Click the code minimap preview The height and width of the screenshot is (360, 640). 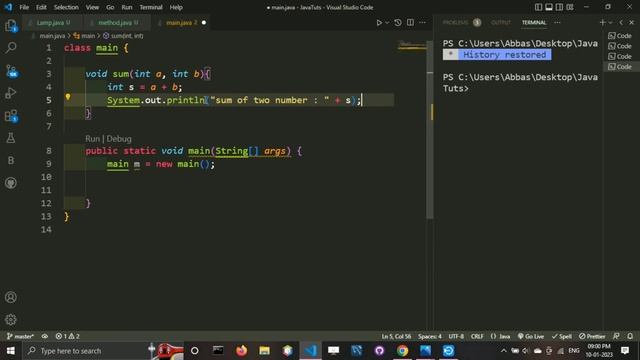(x=412, y=46)
